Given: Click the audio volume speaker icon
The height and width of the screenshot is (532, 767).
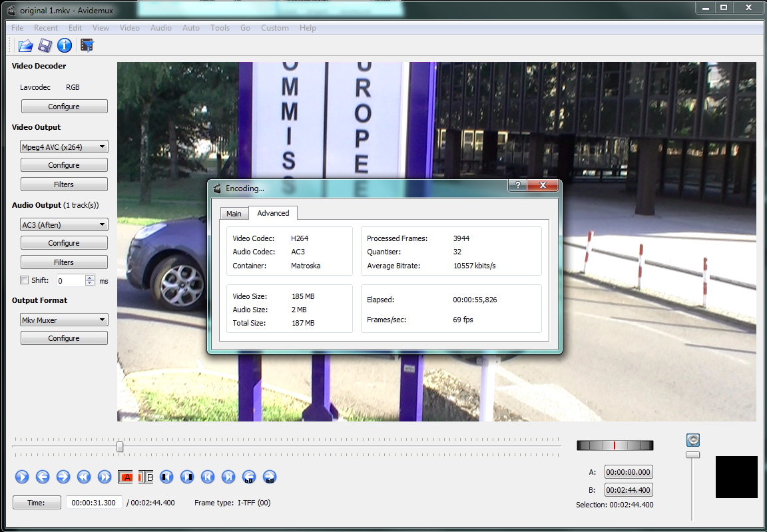Looking at the screenshot, I should [692, 440].
